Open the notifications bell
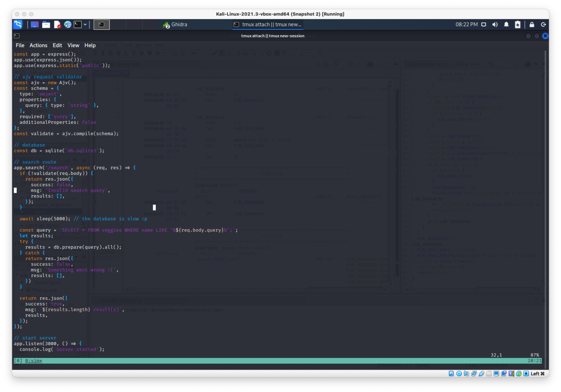This screenshot has height=392, width=561. [x=506, y=24]
